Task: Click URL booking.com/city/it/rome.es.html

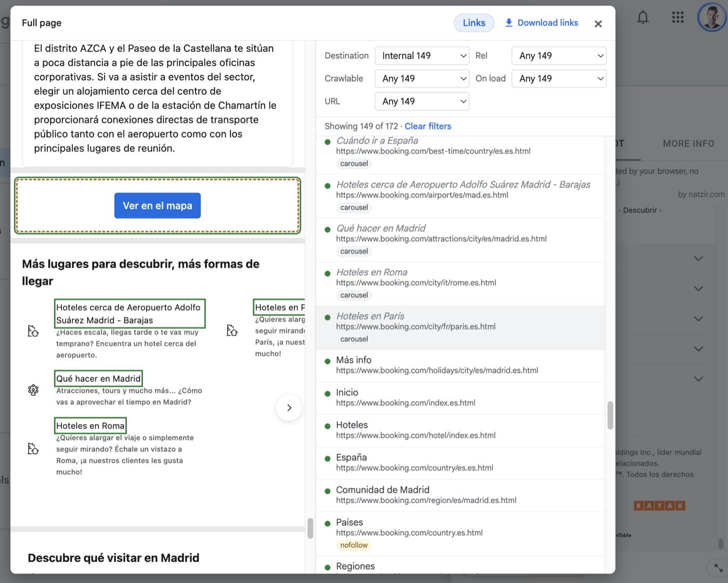Action: click(x=416, y=283)
